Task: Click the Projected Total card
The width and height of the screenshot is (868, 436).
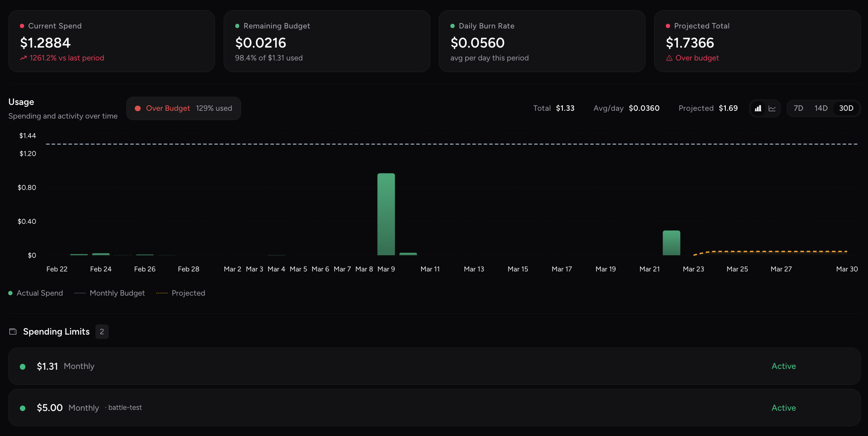Action: 757,41
